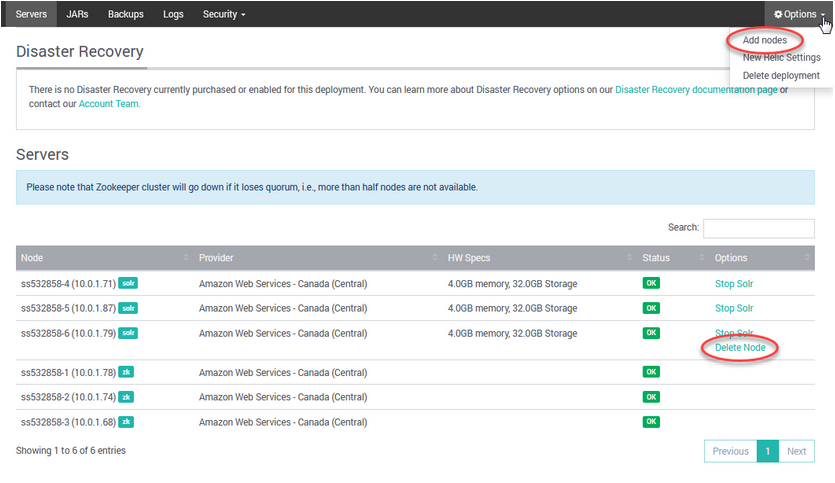Click OK status badge for ss532858-4
Screen dimensions: 835x483
tap(651, 283)
